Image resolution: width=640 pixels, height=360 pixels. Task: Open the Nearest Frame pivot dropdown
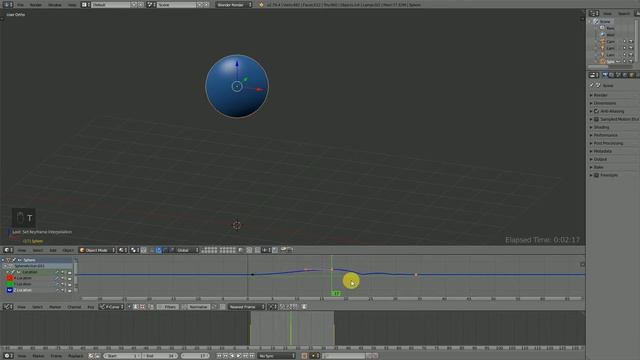(x=246, y=307)
